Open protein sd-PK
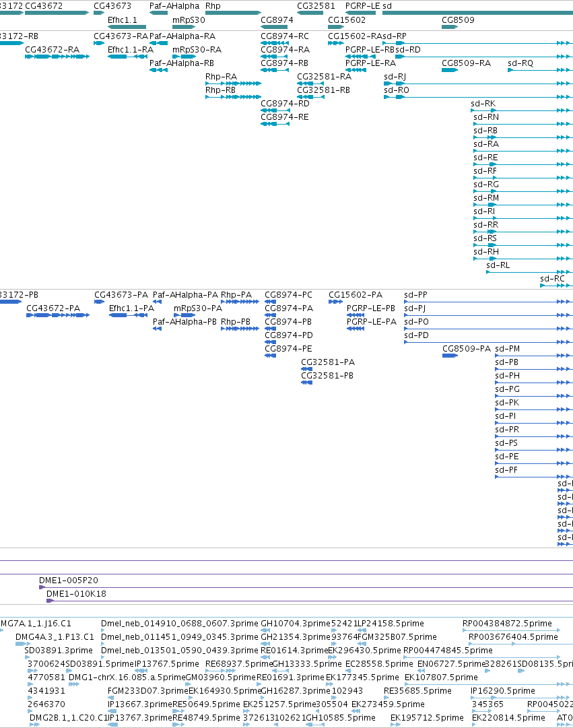Screen dimensions: 573x728 (507, 403)
